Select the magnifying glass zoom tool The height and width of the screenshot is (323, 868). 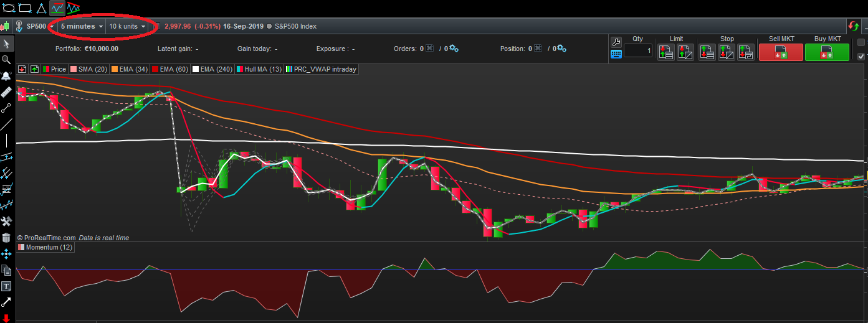[x=6, y=60]
